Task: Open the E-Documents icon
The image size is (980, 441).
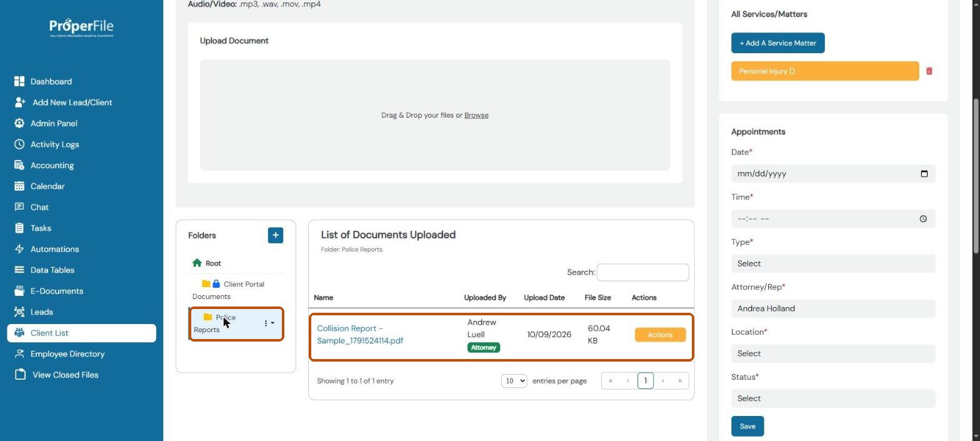Action: point(19,291)
